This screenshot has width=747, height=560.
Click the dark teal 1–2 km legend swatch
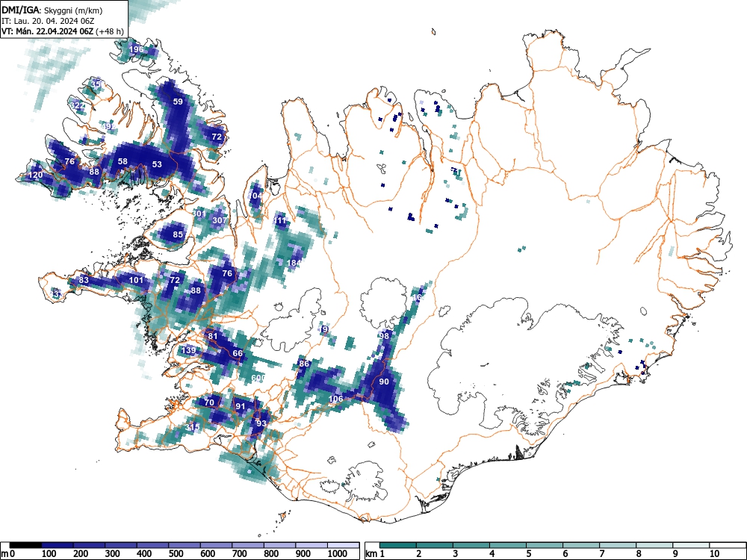[398, 545]
